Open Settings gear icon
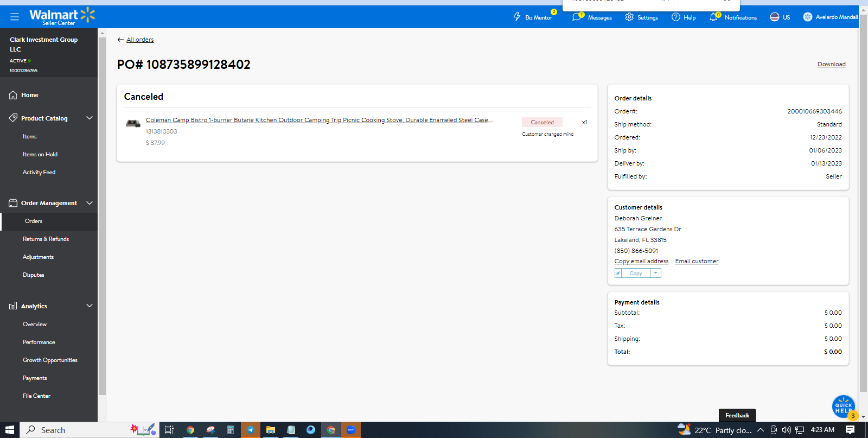868x438 pixels. [x=629, y=17]
